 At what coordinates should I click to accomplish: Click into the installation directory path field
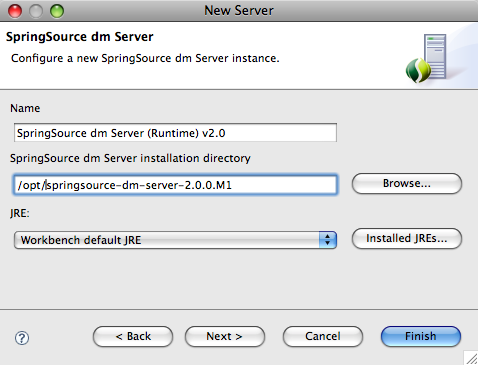(175, 184)
